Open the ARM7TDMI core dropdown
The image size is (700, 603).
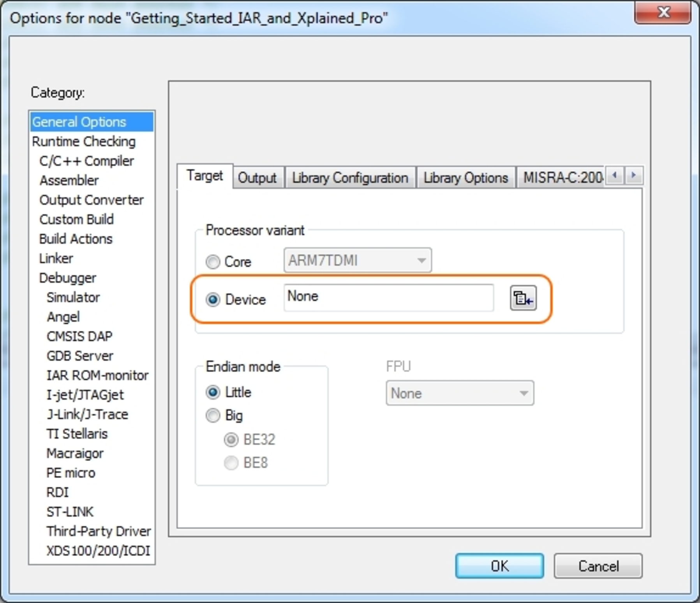pos(357,260)
